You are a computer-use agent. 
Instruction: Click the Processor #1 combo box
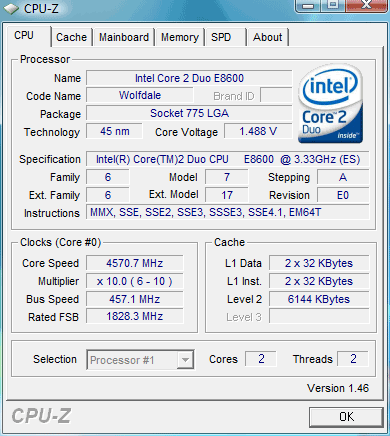pyautogui.click(x=140, y=360)
